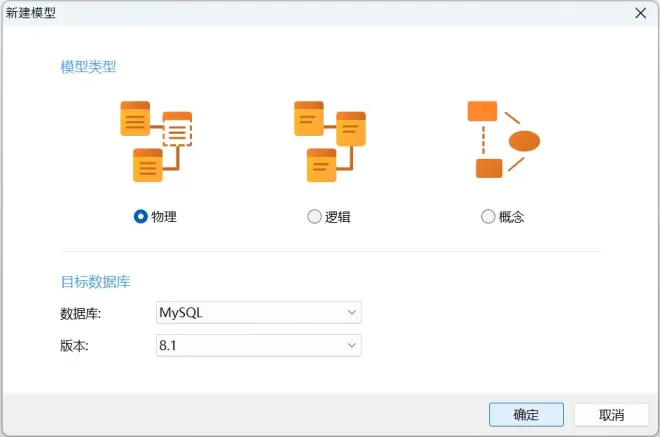This screenshot has width=660, height=437.
Task: Click the 8.1 text in version field
Action: click(x=168, y=346)
